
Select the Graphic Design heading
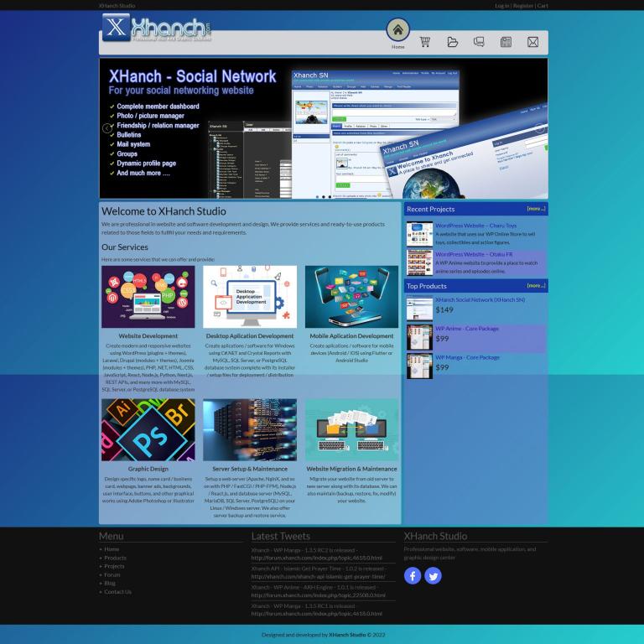(x=148, y=469)
